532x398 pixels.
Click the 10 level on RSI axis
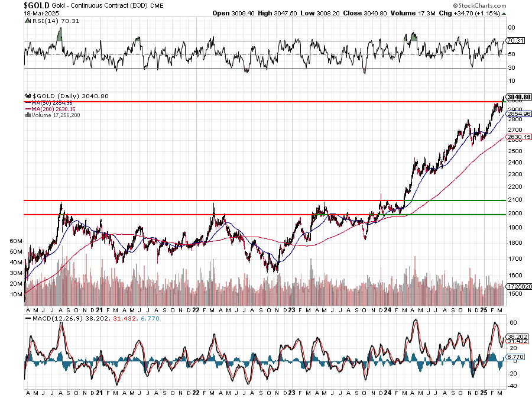[x=511, y=81]
